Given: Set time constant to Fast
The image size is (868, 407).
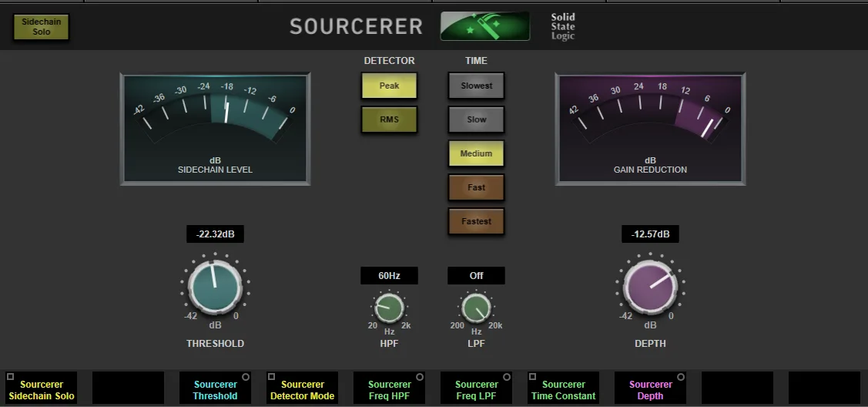Looking at the screenshot, I should (x=476, y=187).
